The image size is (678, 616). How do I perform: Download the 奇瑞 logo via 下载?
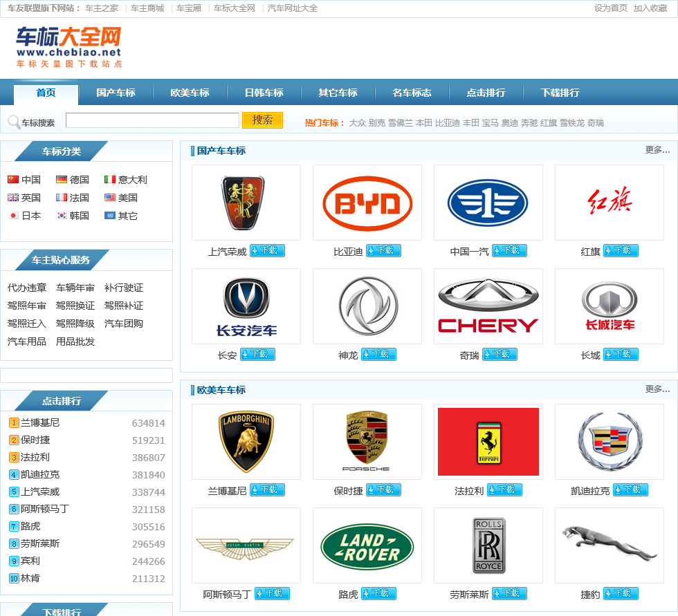500,354
